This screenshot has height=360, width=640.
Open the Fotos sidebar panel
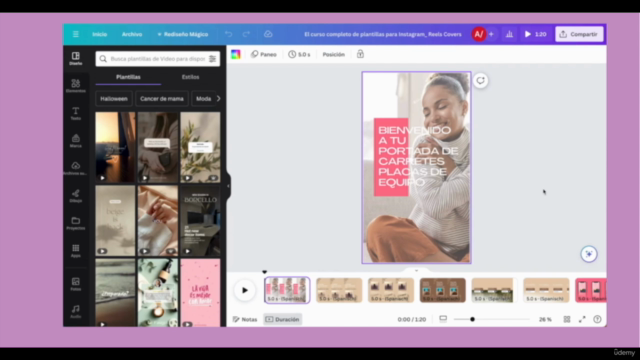pyautogui.click(x=76, y=284)
